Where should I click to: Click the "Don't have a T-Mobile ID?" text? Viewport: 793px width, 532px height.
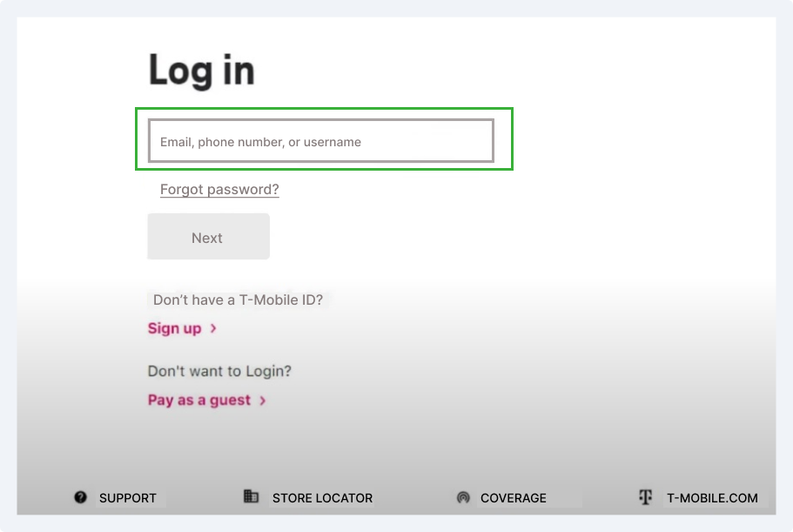(238, 300)
